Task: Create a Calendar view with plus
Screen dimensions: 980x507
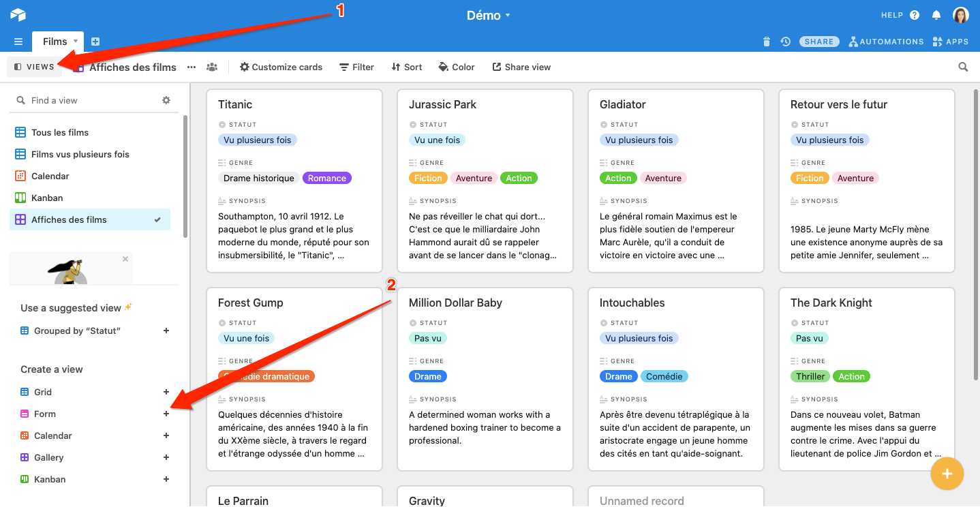Action: (166, 435)
